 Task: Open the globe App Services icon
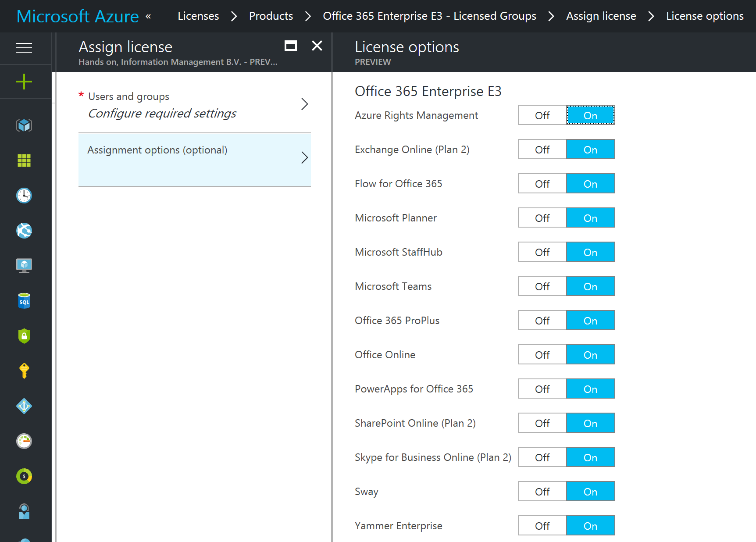[x=24, y=231]
